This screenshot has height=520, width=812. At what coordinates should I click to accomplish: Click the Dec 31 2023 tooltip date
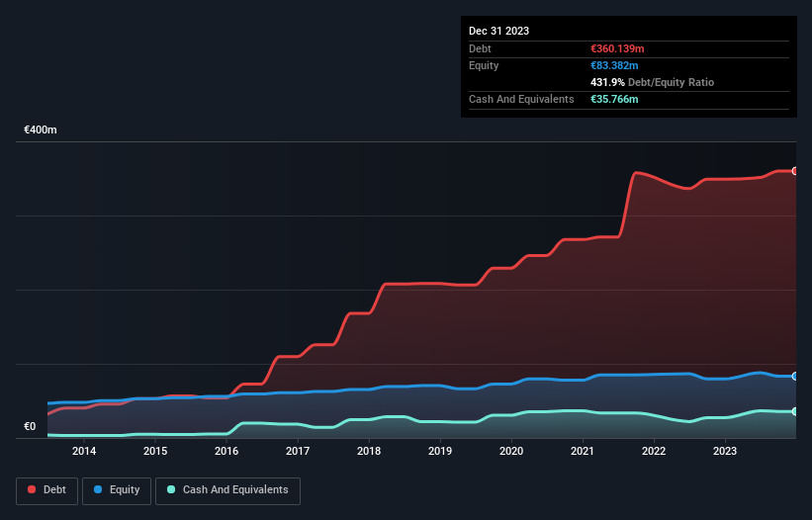click(498, 31)
